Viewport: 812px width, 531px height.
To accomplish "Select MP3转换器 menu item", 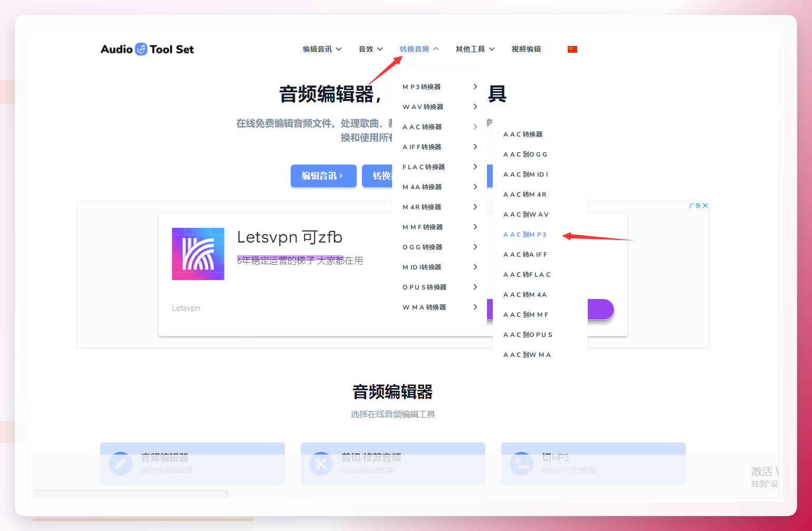I will point(422,86).
